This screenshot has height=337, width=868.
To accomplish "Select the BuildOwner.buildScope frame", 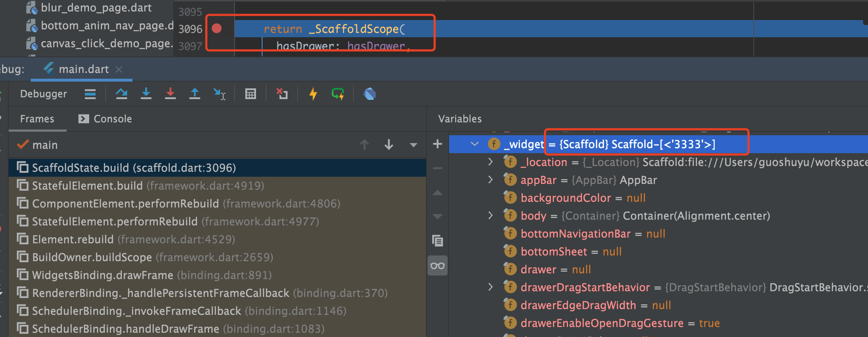I will click(217, 257).
